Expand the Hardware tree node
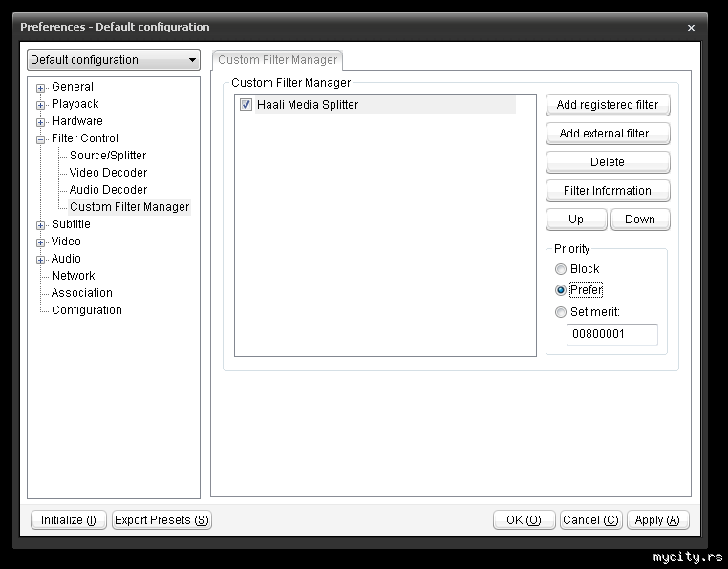Screen dimensions: 728x569 pos(41,122)
